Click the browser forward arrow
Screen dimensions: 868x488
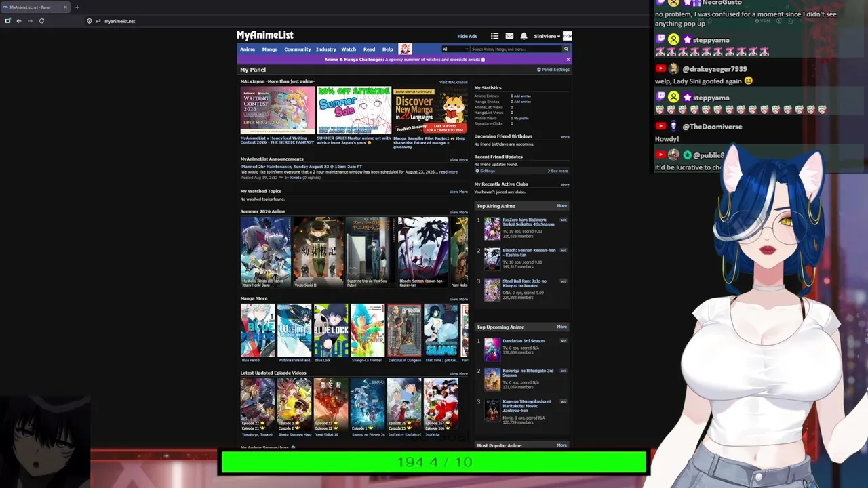30,21
